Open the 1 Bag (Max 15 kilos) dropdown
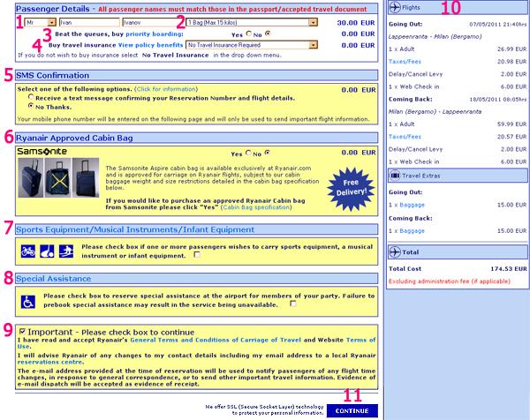The height and width of the screenshot is (420, 530). (x=252, y=22)
